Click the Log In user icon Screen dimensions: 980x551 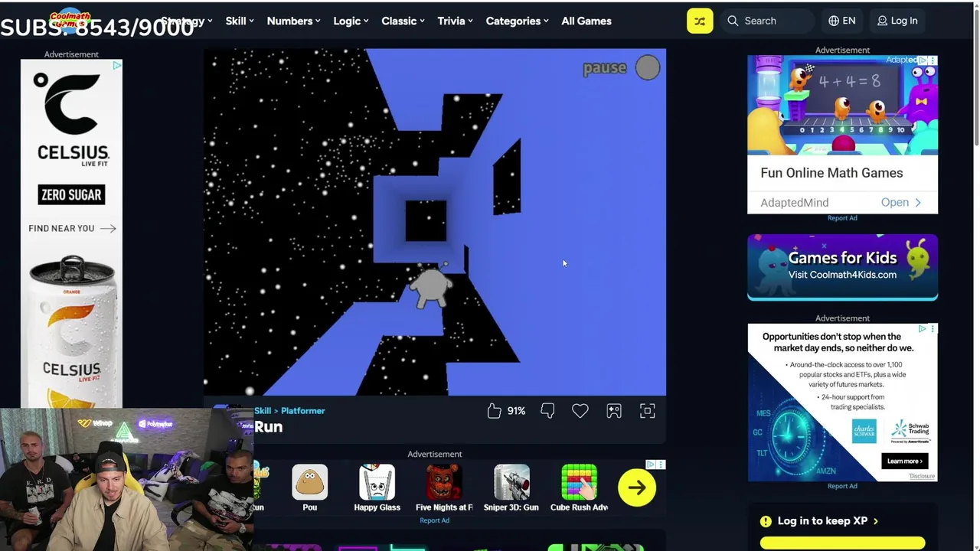(883, 21)
